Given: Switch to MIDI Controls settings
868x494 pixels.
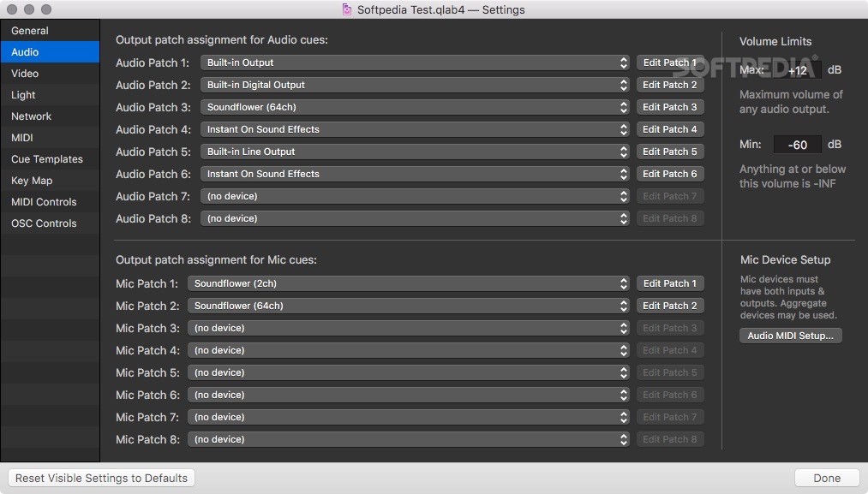Looking at the screenshot, I should 50,202.
